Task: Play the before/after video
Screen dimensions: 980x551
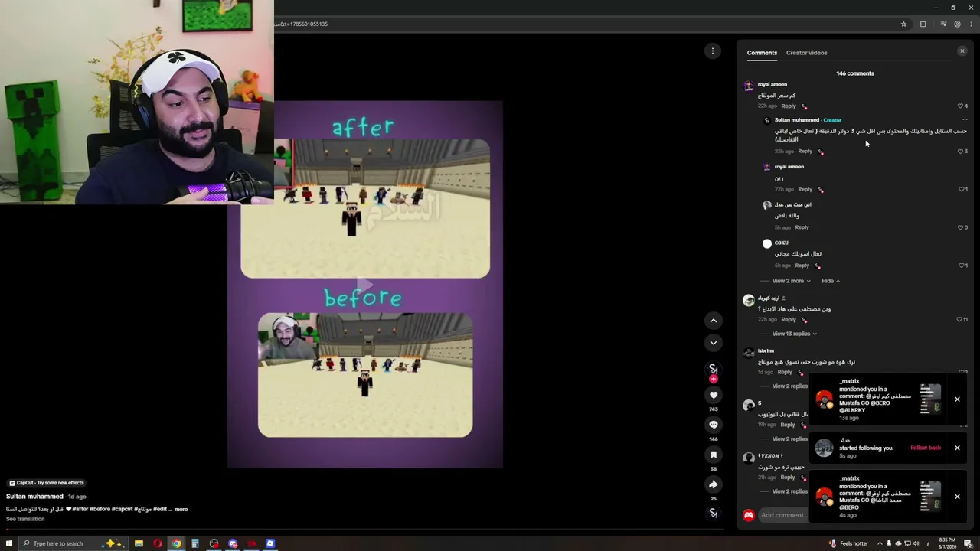Action: (x=365, y=285)
